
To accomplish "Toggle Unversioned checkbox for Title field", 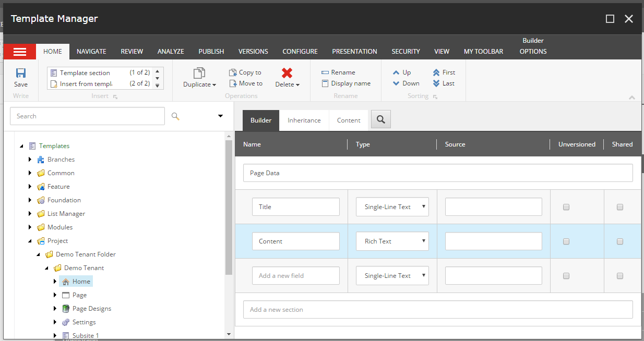I will pos(566,207).
